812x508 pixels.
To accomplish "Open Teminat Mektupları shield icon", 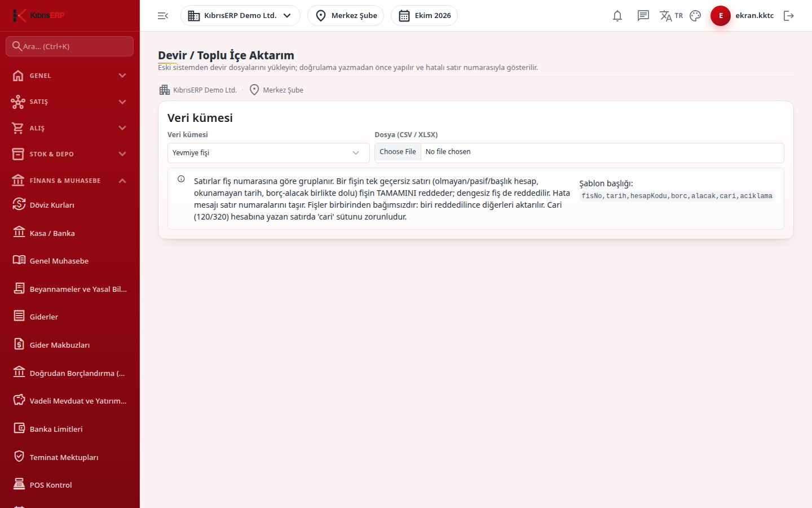I will (x=19, y=457).
